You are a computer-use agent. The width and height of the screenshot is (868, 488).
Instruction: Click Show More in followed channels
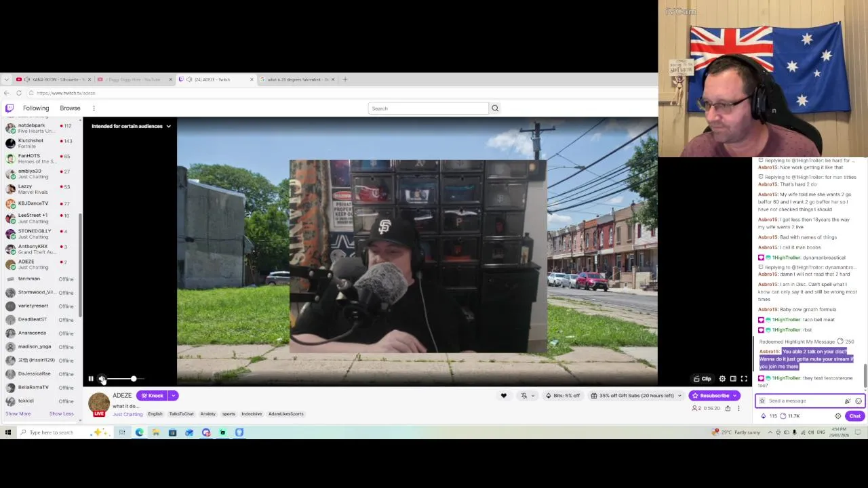(18, 413)
